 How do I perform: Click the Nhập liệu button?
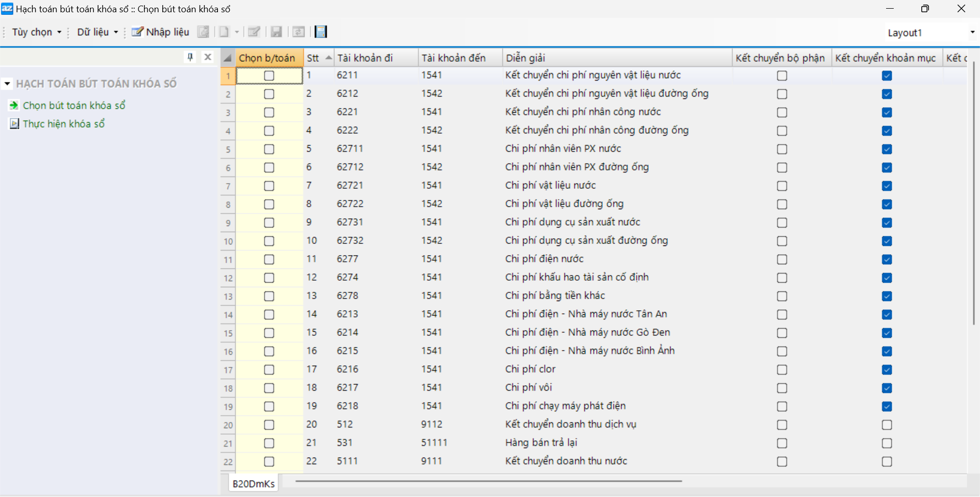[160, 32]
